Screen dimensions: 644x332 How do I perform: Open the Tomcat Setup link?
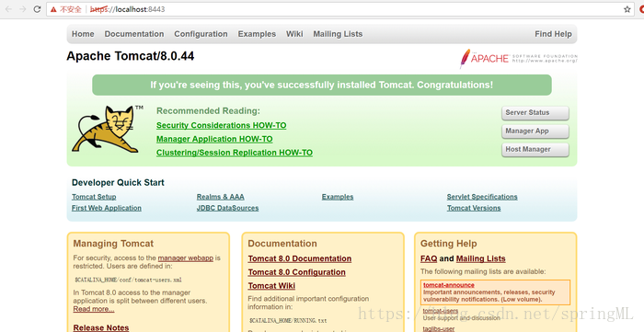[94, 197]
